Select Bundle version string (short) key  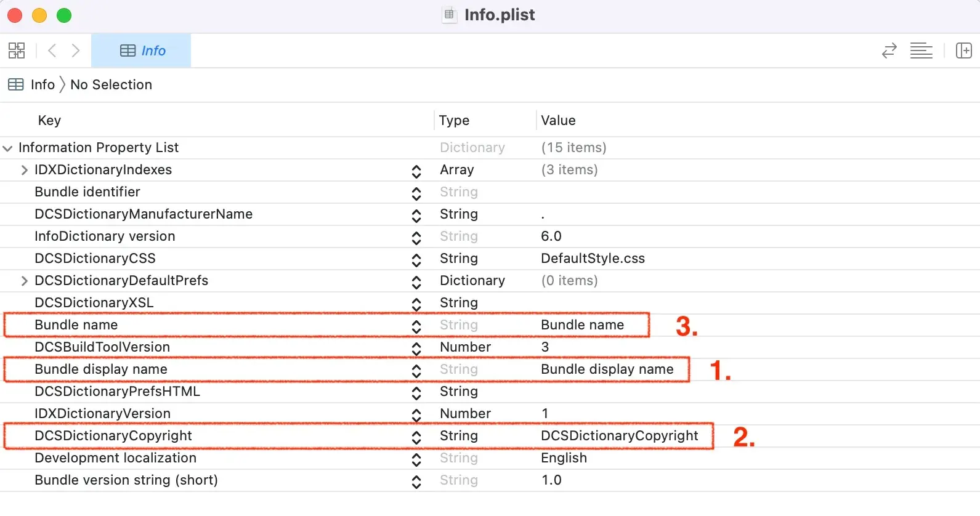pos(126,480)
